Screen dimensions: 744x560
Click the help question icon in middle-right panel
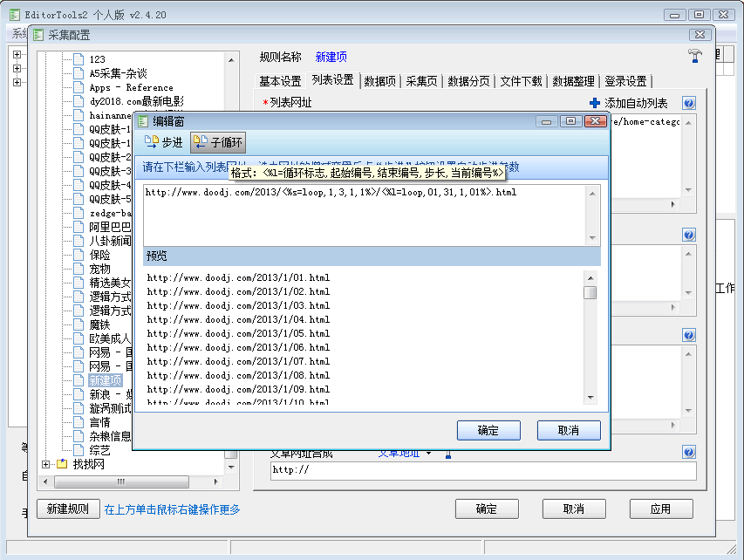(688, 234)
